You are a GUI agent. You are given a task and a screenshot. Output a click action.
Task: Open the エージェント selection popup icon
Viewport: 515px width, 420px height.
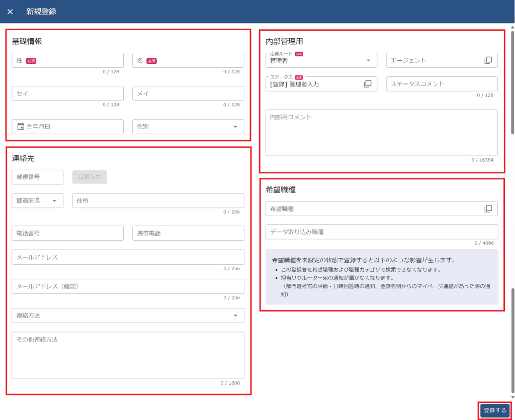488,60
